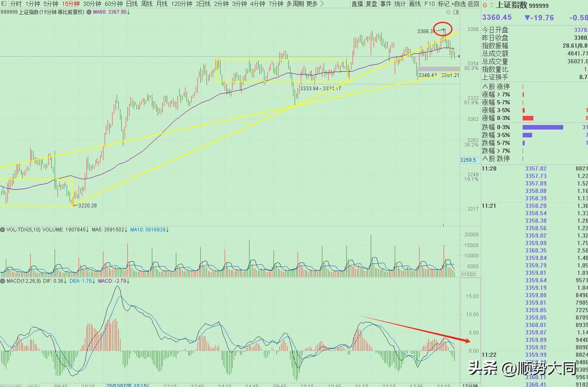Image resolution: width=588 pixels, height=387 pixels.
Task: Open the 月线 monthly chart
Action: 162,4
